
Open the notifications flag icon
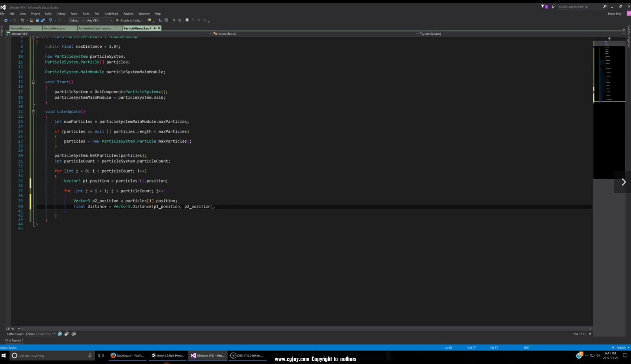(x=544, y=7)
